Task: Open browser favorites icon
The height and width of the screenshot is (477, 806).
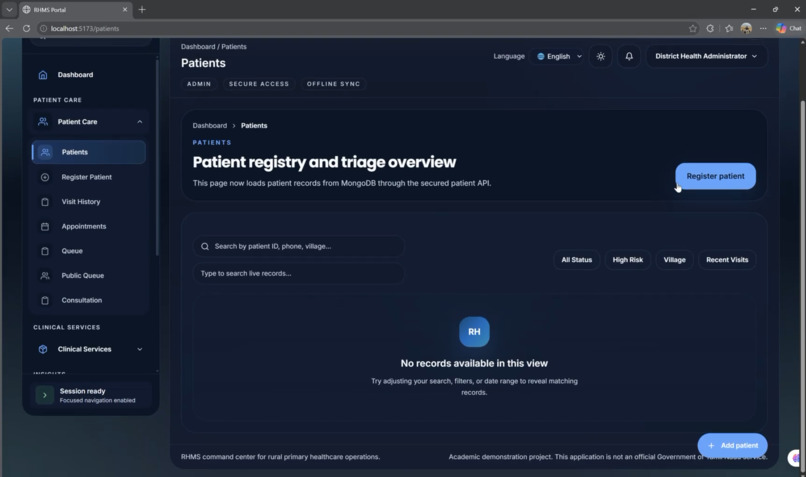Action: (728, 29)
